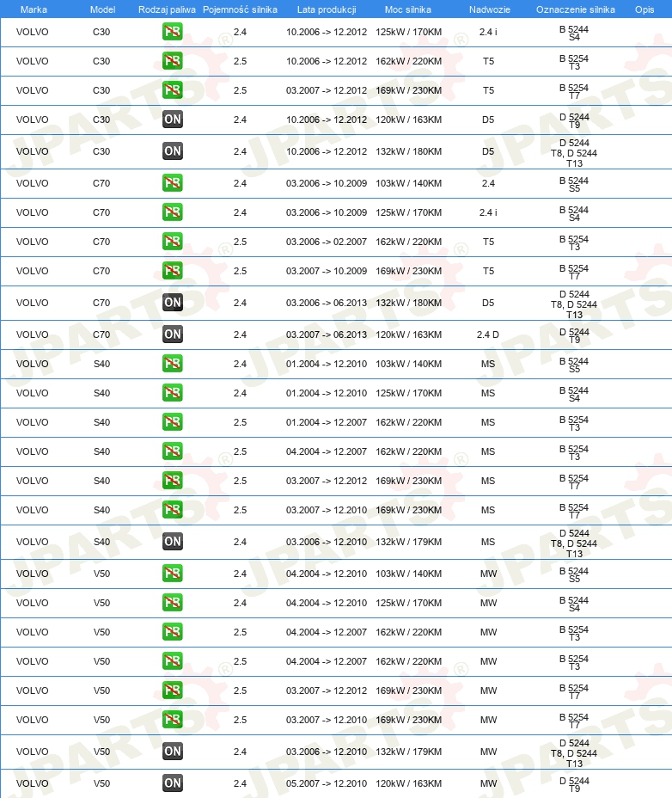The width and height of the screenshot is (672, 798).
Task: Select 'C70' model in the 03.2007 -> 10.2009 row
Action: (x=101, y=271)
